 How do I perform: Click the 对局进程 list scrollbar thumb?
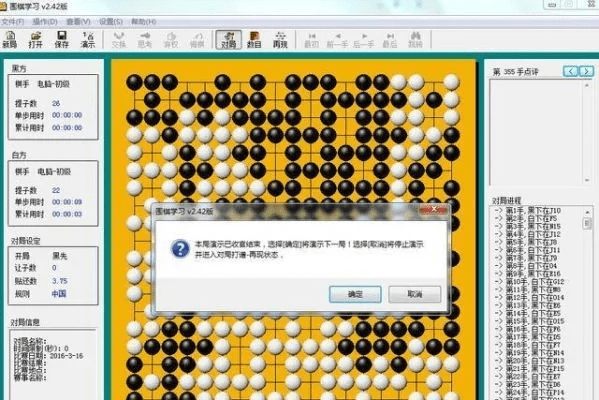pyautogui.click(x=588, y=223)
